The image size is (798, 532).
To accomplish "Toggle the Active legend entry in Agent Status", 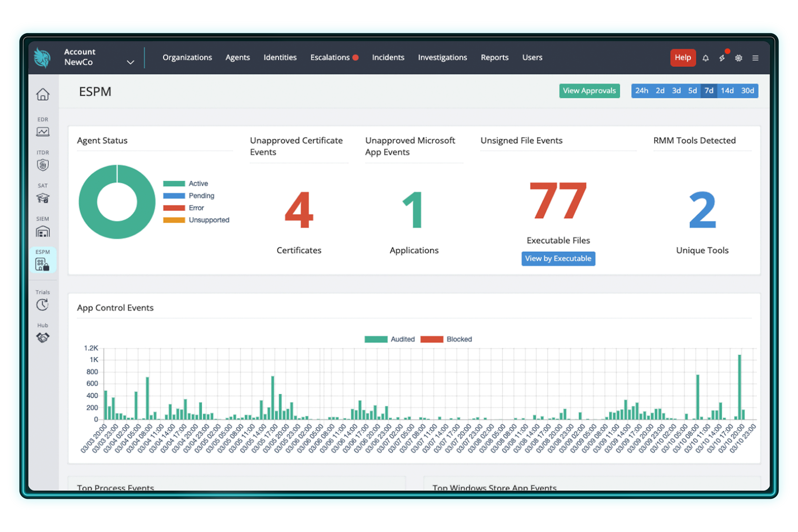I will [x=185, y=184].
